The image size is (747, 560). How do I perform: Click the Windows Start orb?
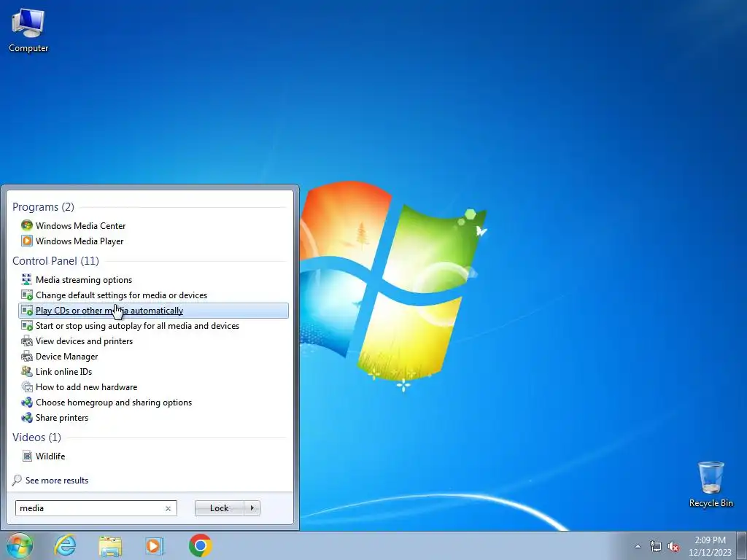pyautogui.click(x=20, y=545)
